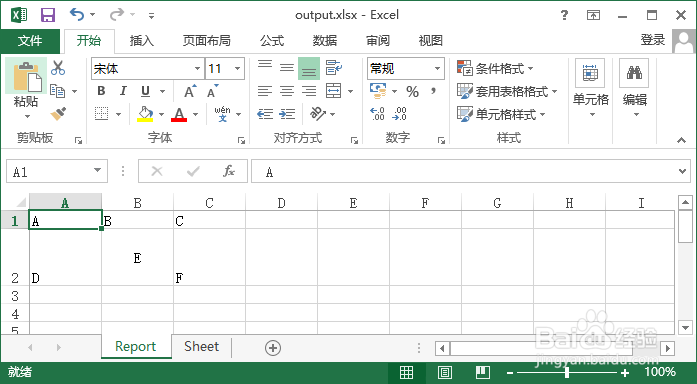Open 条件格式 conditional formatting menu
Viewport: 697px width, 384px height.
(495, 68)
